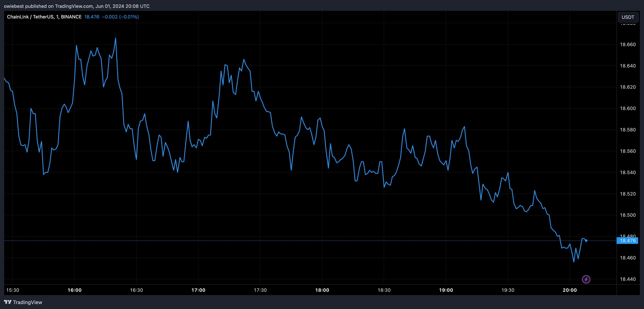The image size is (644, 309).
Task: Open the USDT currency selector
Action: tap(628, 17)
